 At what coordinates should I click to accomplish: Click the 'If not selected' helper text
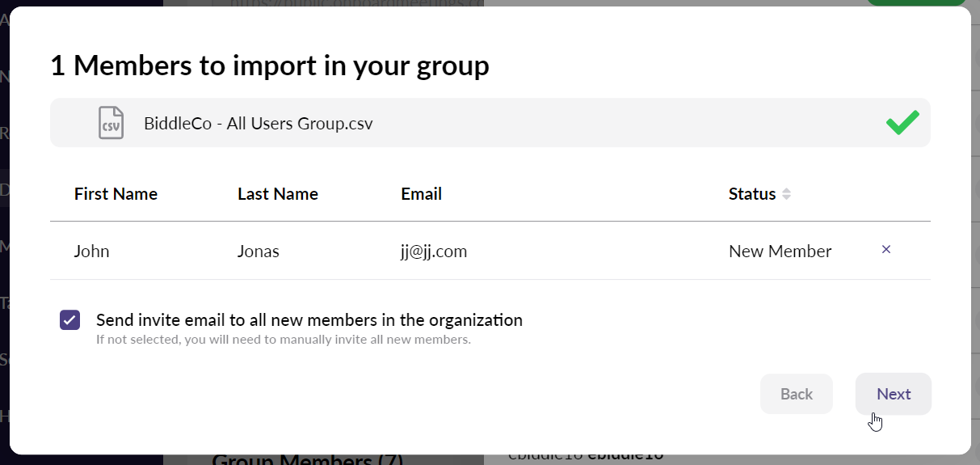coord(283,340)
